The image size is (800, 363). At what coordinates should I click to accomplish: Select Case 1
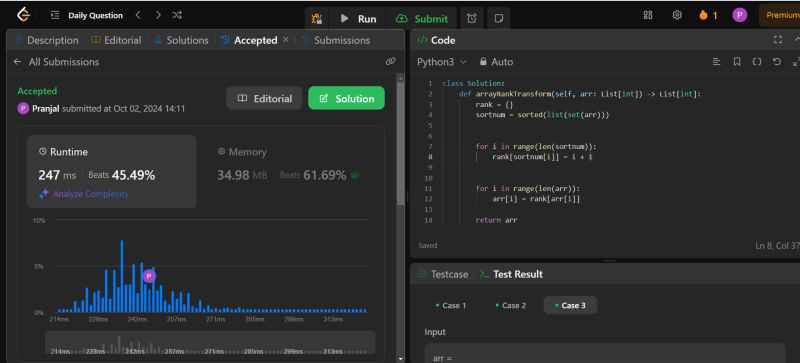click(451, 305)
